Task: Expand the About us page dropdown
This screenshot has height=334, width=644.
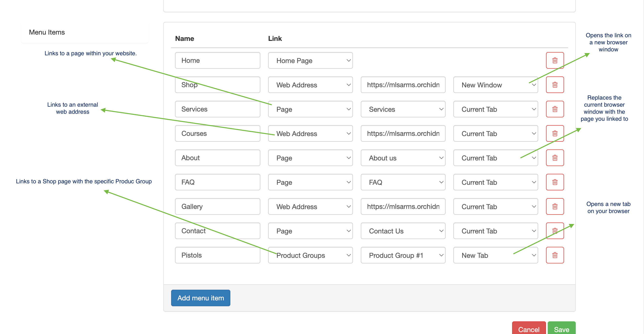Action: pyautogui.click(x=403, y=158)
